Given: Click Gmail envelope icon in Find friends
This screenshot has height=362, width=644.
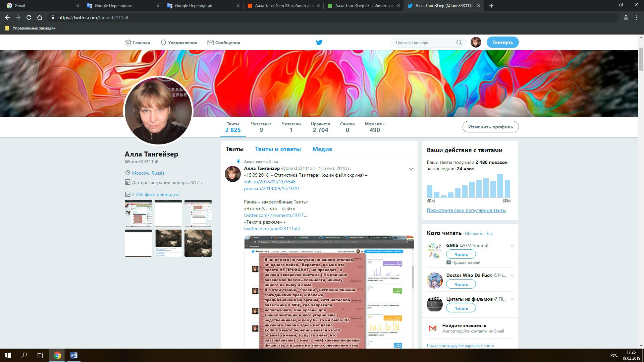Looking at the screenshot, I should 433,328.
